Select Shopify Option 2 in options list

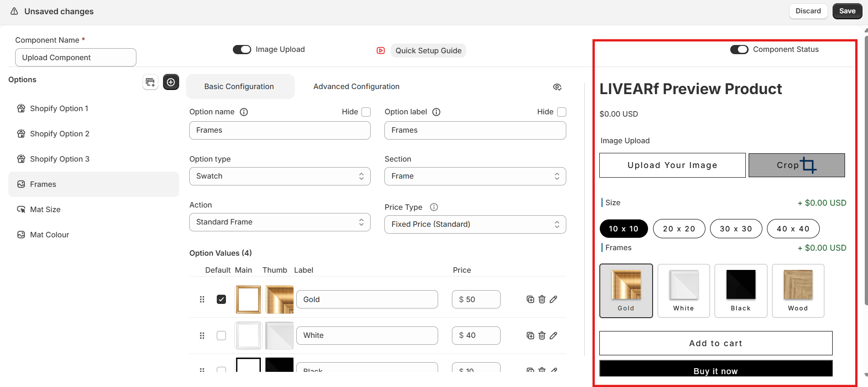94,134
